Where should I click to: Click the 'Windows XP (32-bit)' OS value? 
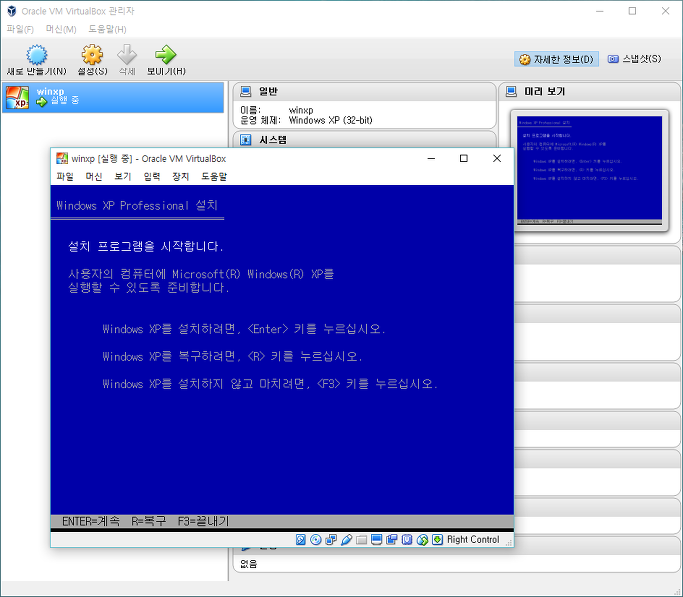click(330, 121)
